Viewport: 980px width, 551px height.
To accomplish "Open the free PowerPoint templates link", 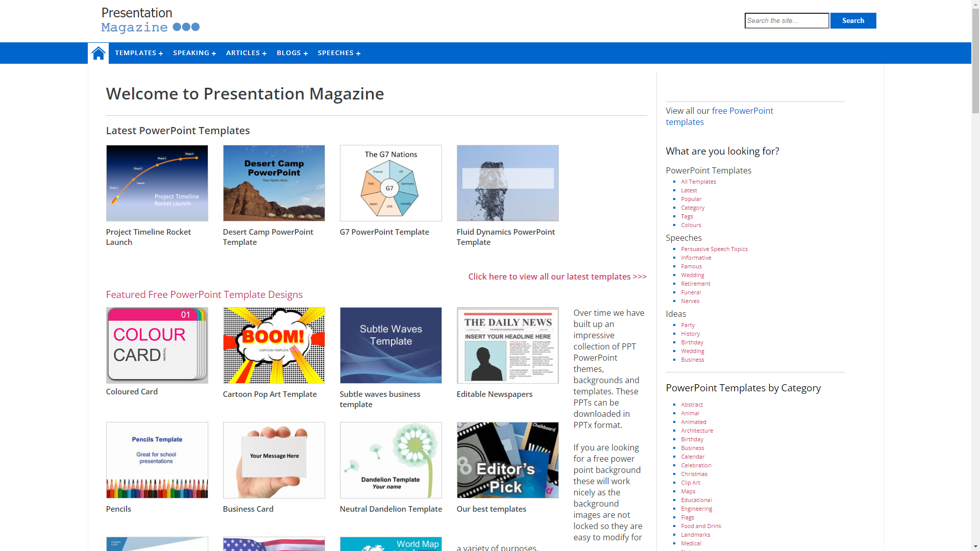I will pos(719,116).
